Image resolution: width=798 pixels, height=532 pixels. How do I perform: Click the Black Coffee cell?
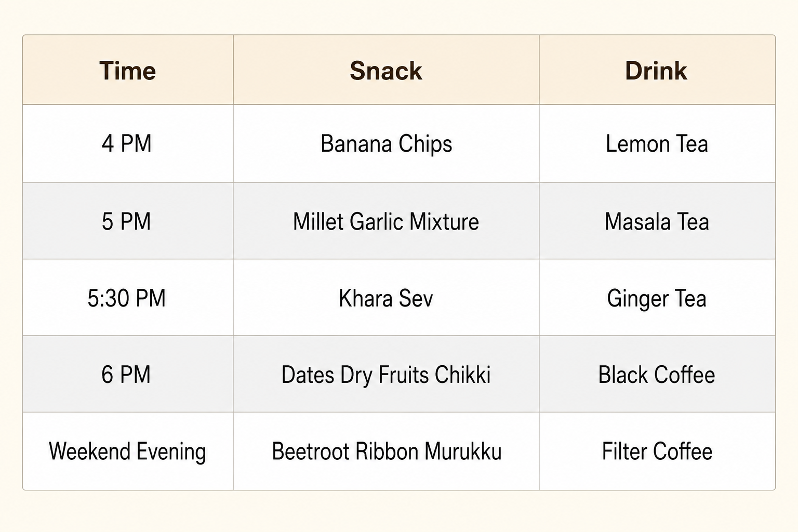coord(657,374)
